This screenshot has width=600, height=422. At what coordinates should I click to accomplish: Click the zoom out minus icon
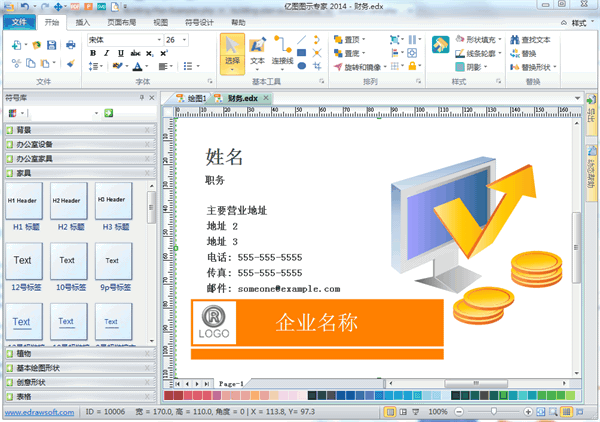(x=459, y=412)
